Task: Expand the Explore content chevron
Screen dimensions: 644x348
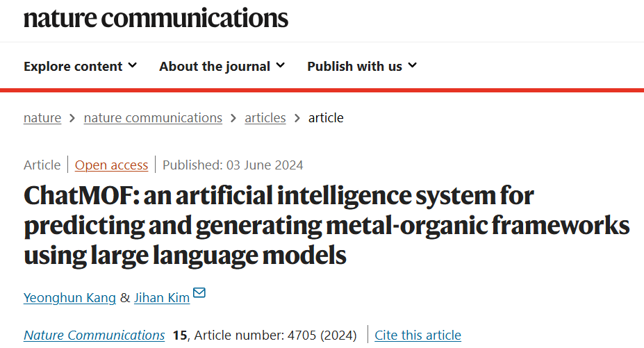Action: (132, 65)
